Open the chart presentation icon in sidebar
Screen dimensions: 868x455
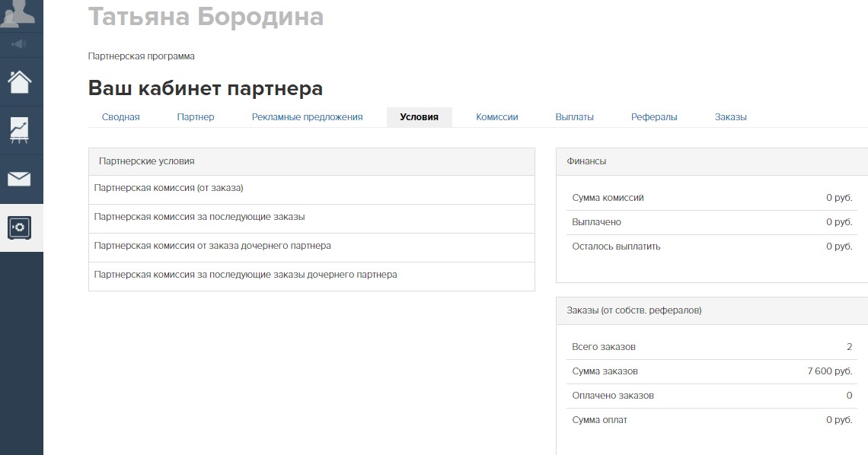pyautogui.click(x=19, y=130)
